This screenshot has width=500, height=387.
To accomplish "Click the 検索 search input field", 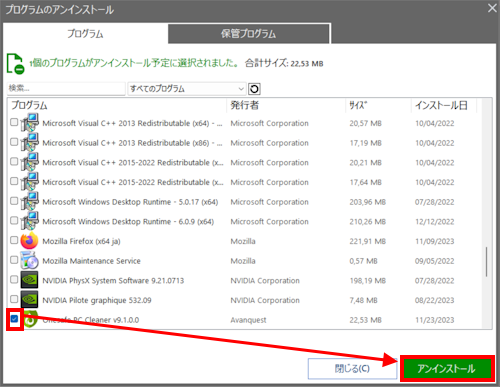I will [66, 89].
